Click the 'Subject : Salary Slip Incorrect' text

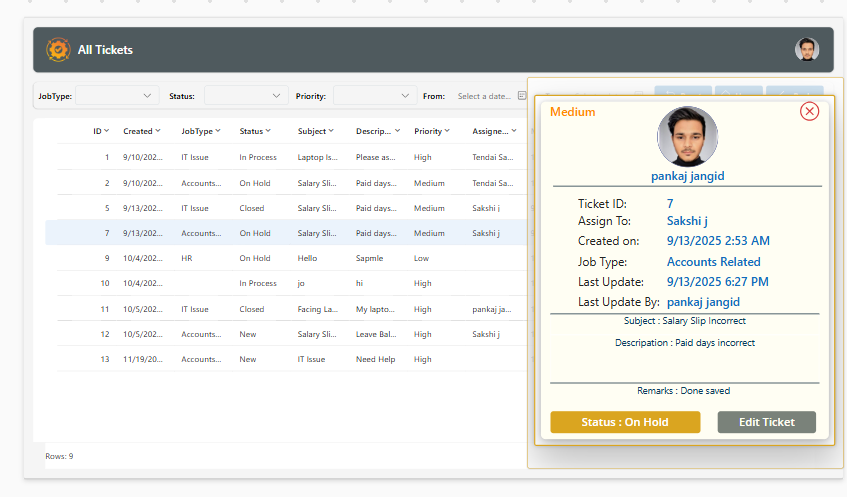684,321
